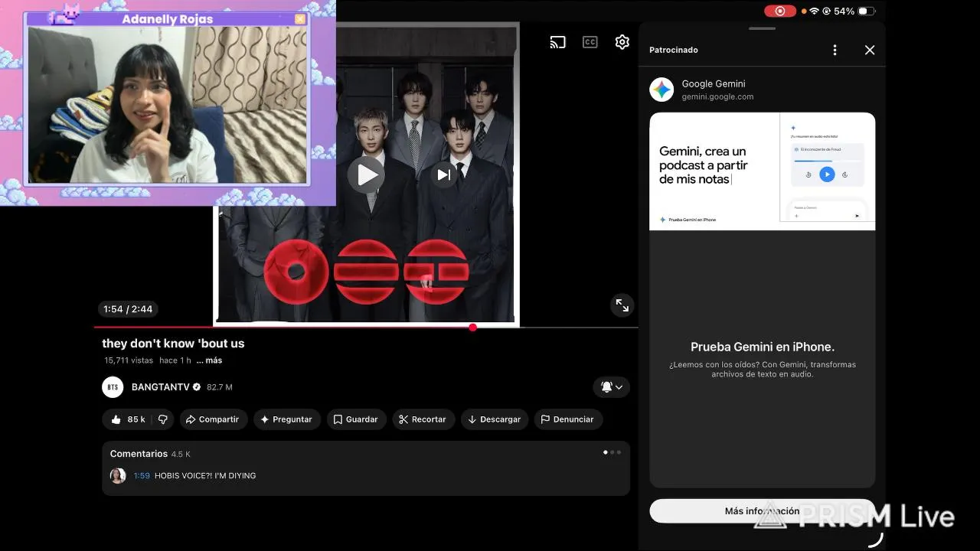Save video with the Guardar button
Image resolution: width=980 pixels, height=551 pixels.
coord(355,419)
